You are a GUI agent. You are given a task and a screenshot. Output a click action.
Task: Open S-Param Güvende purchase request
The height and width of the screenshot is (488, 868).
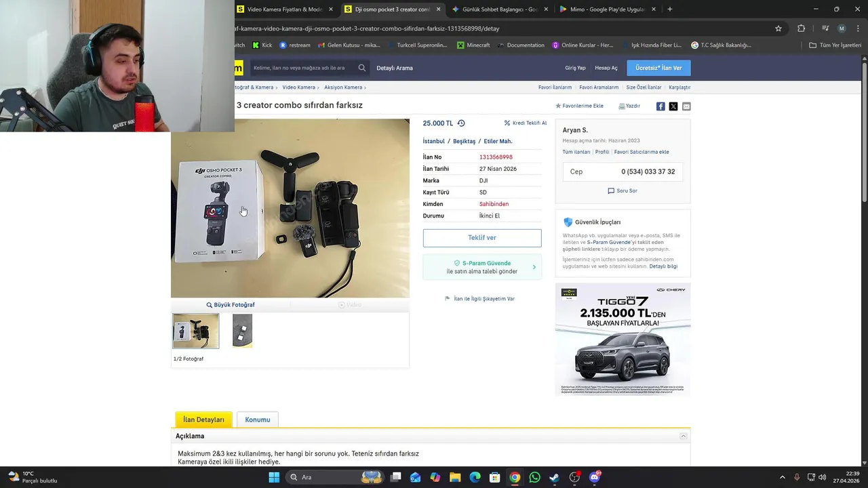tap(482, 267)
